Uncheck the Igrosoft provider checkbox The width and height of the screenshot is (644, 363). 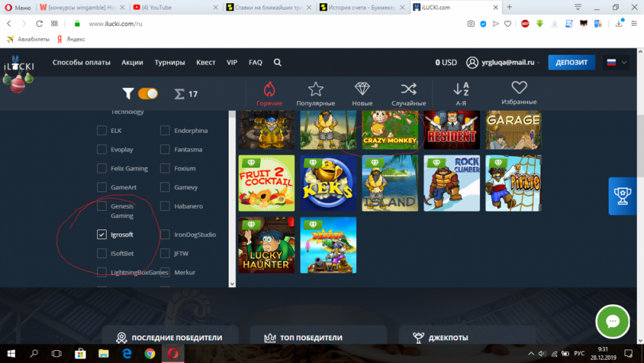102,235
